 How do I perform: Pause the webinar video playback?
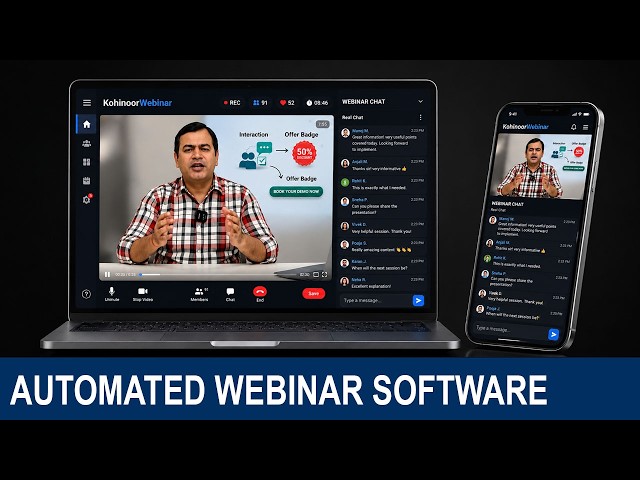[x=107, y=275]
